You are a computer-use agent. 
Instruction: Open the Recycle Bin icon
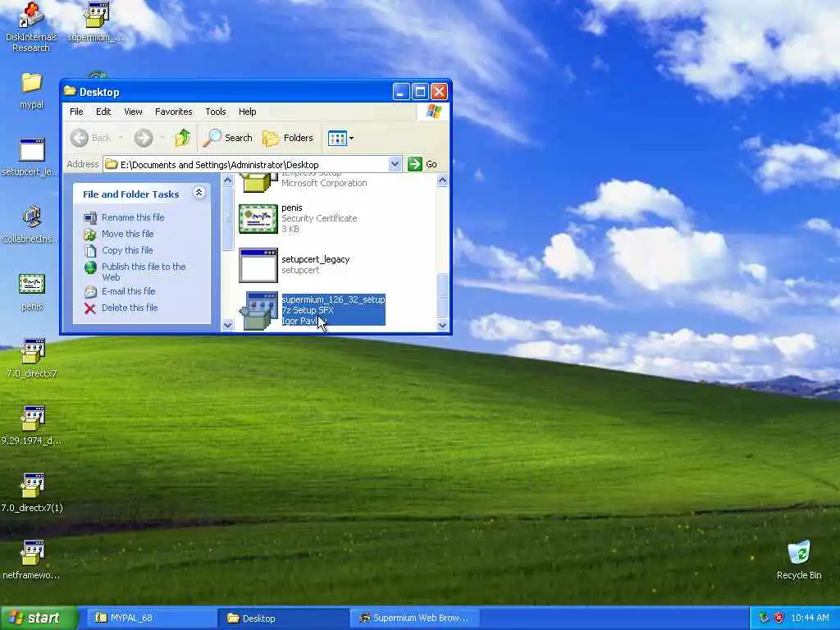799,559
